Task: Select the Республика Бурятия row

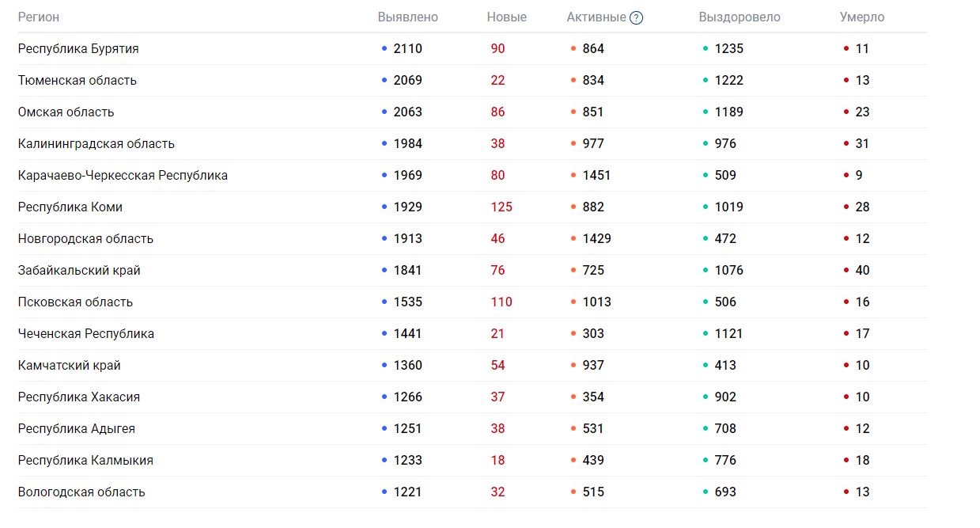Action: tap(78, 49)
